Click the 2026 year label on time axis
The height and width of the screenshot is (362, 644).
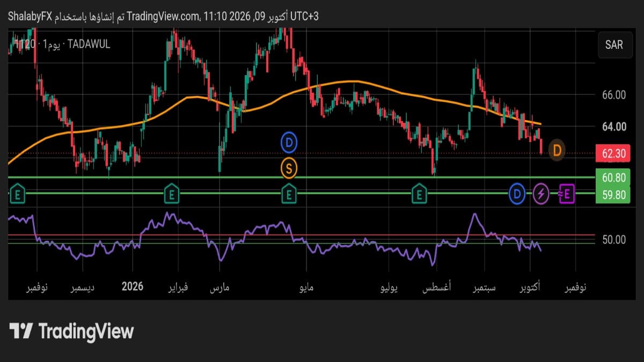[133, 287]
